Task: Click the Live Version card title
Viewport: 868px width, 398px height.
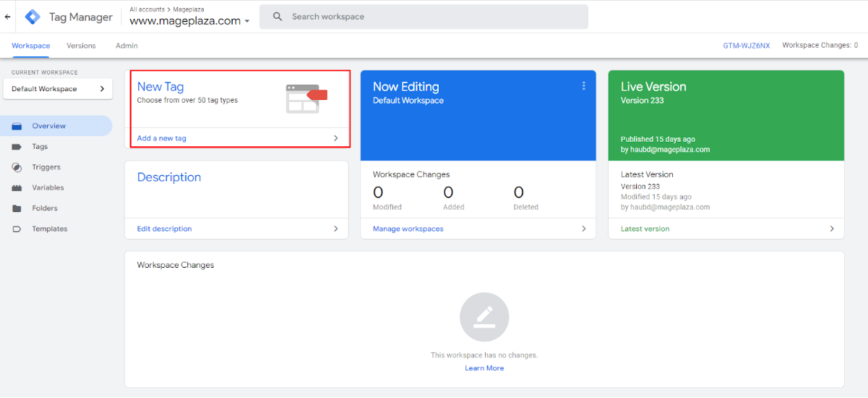Action: click(x=653, y=87)
